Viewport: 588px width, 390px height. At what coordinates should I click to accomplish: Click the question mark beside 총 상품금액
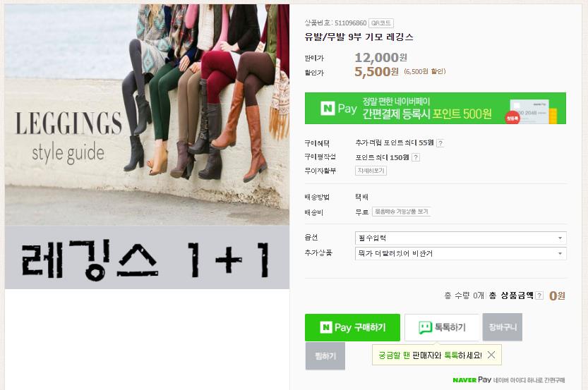pos(539,295)
